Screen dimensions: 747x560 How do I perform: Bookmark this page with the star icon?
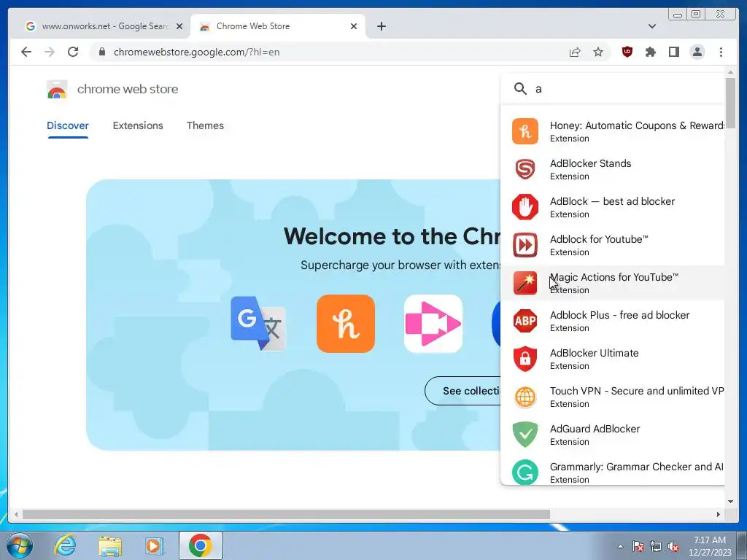598,52
